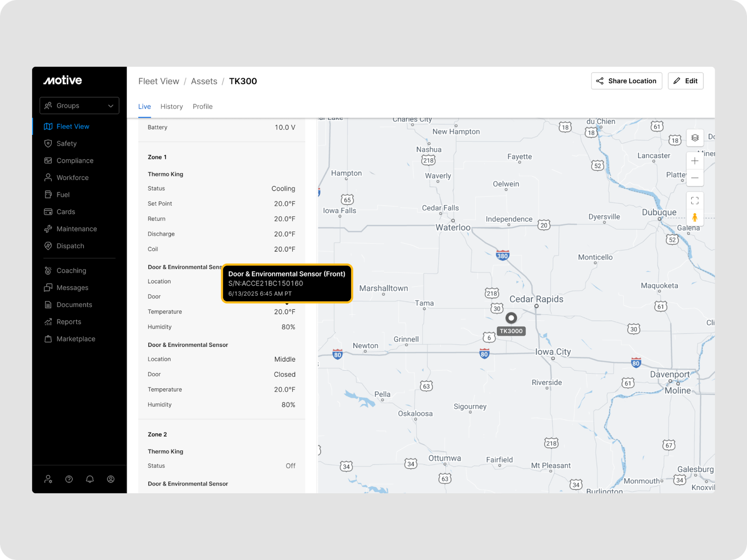Viewport: 747px width, 560px height.
Task: Go to Assets breadcrumb link
Action: 204,81
